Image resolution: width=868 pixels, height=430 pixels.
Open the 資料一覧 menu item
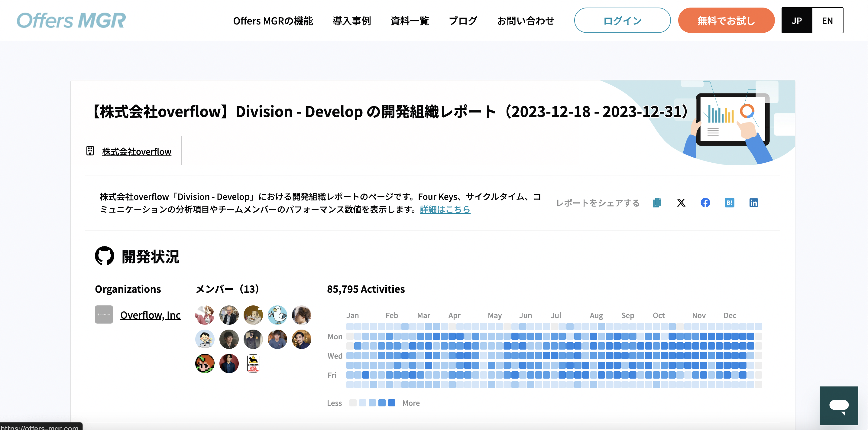coord(410,21)
